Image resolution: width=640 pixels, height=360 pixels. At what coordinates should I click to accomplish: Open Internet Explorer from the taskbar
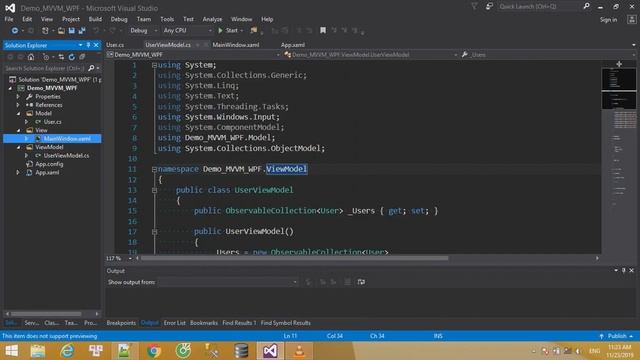tap(67, 351)
